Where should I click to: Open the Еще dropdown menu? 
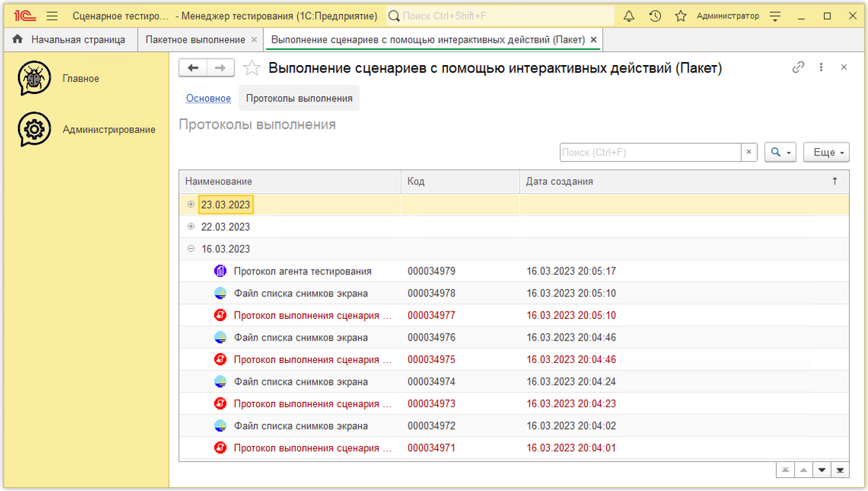[x=826, y=153]
